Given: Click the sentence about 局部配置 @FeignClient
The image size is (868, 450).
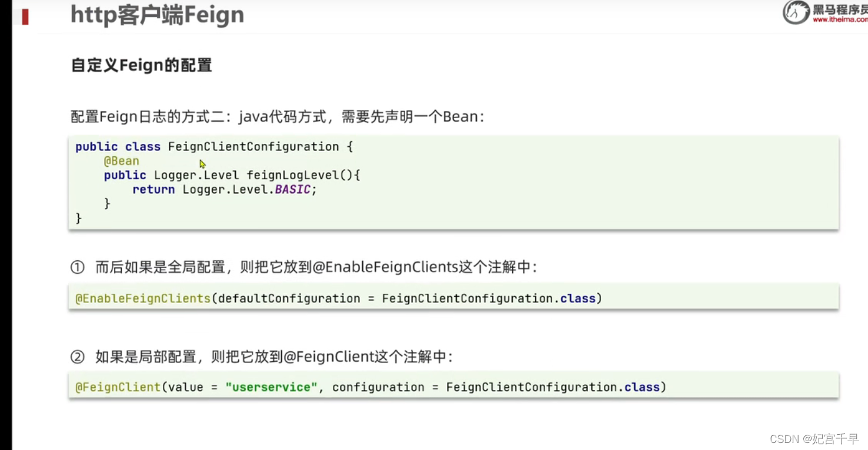Looking at the screenshot, I should (274, 357).
